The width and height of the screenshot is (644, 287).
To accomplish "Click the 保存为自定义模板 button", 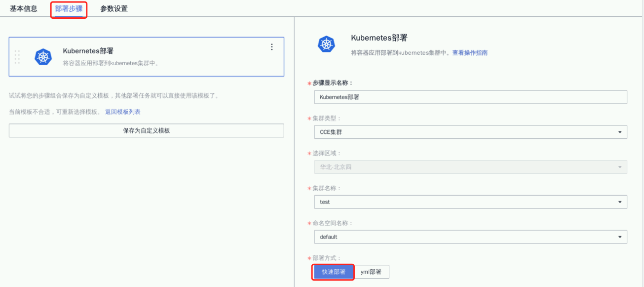I will 146,130.
